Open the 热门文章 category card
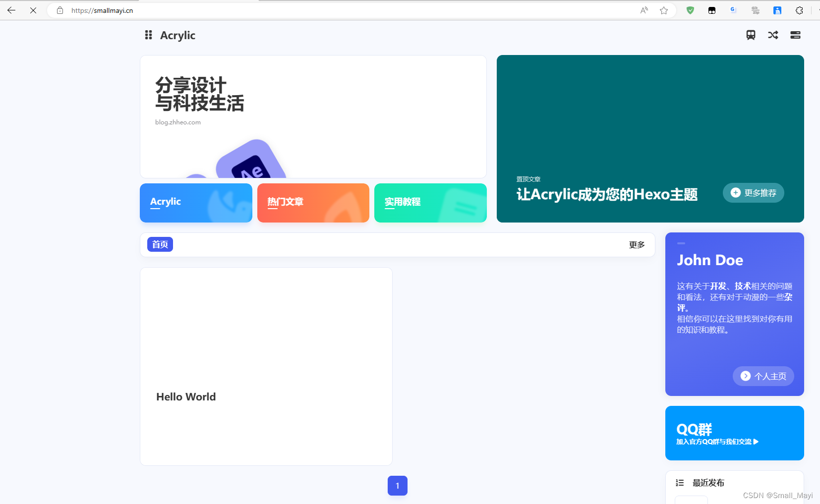Screen dimensions: 820x504 (313, 203)
